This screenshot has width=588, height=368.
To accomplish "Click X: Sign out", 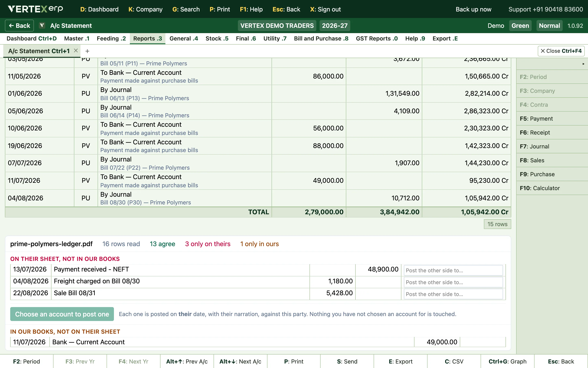I will pos(325,9).
